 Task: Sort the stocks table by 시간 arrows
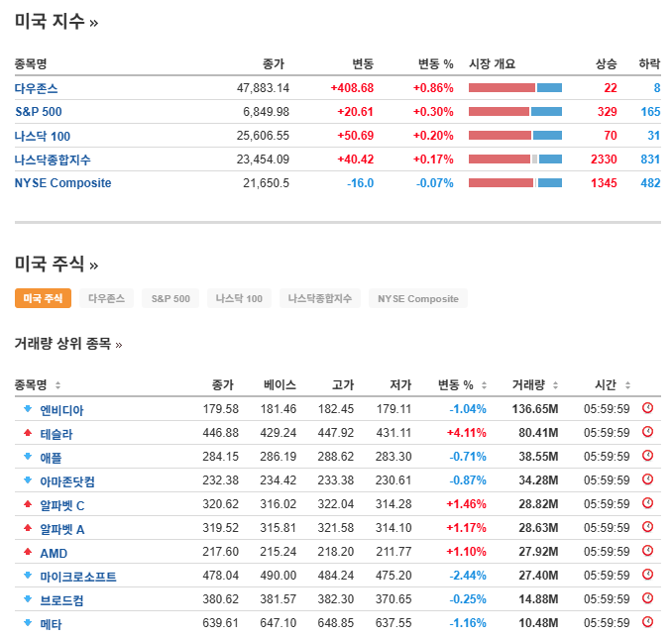coord(627,385)
